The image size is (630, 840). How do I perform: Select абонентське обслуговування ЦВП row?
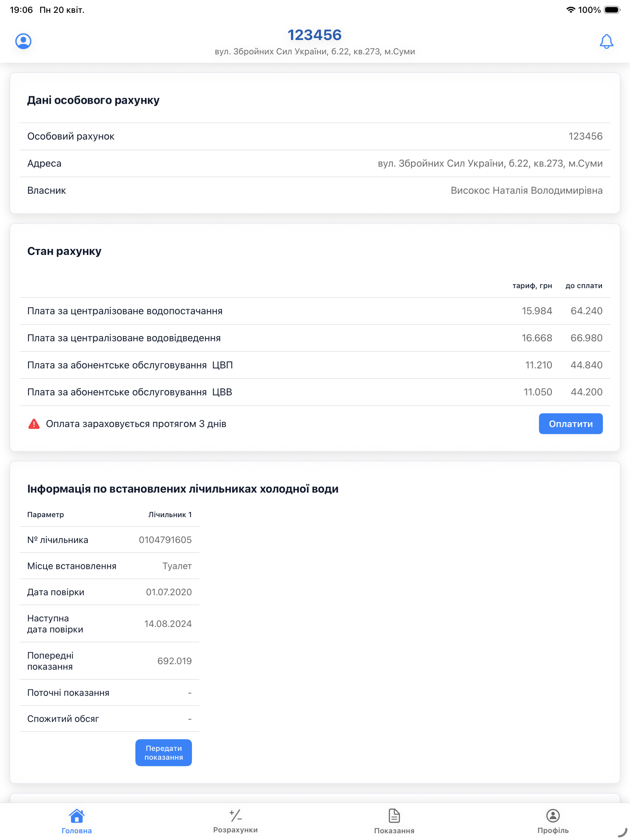[315, 365]
